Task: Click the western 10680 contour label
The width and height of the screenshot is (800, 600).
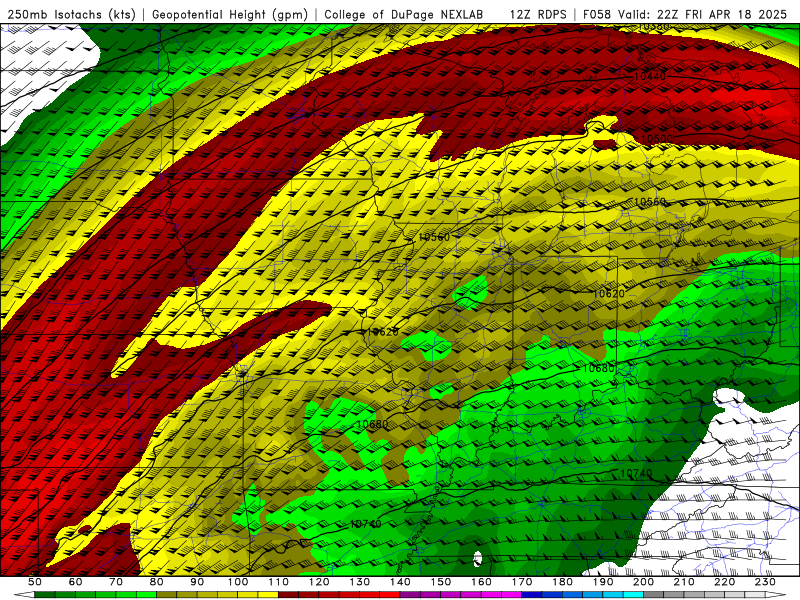Action: tap(372, 424)
